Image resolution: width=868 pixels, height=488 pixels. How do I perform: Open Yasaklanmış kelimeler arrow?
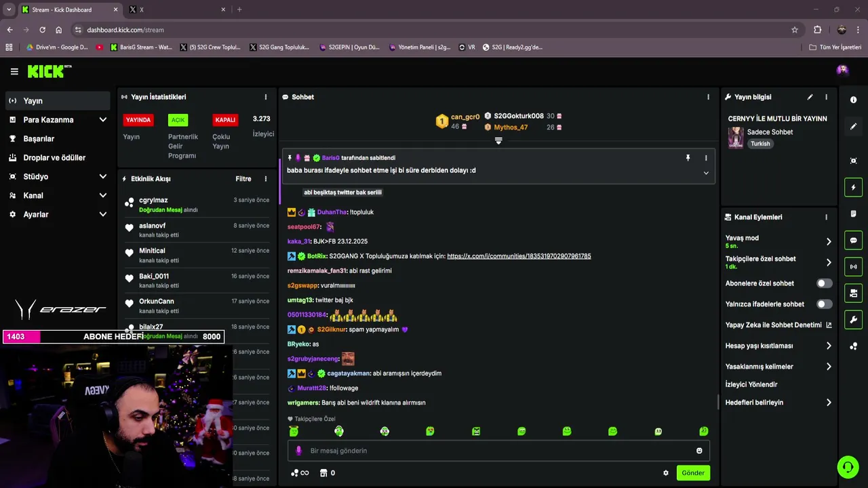[x=829, y=367]
